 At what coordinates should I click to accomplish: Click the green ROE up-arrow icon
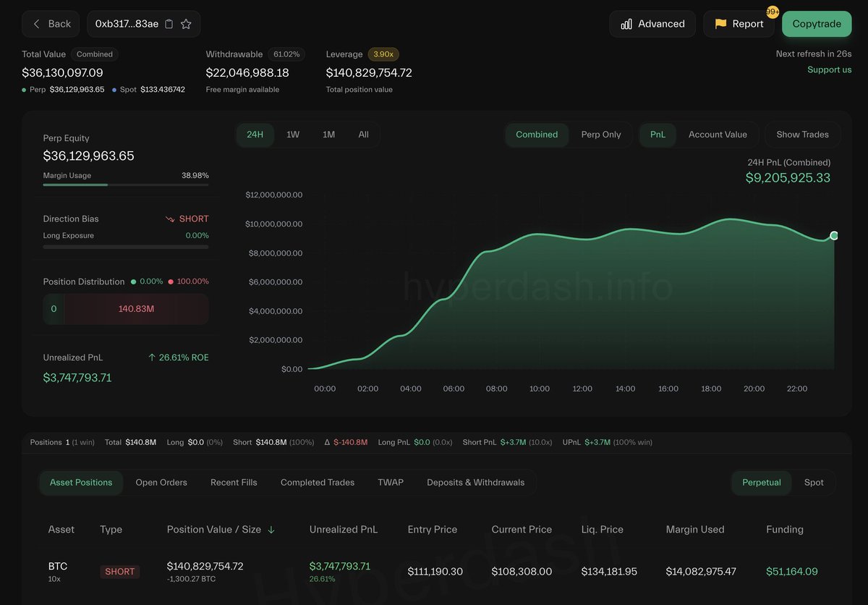pos(151,357)
